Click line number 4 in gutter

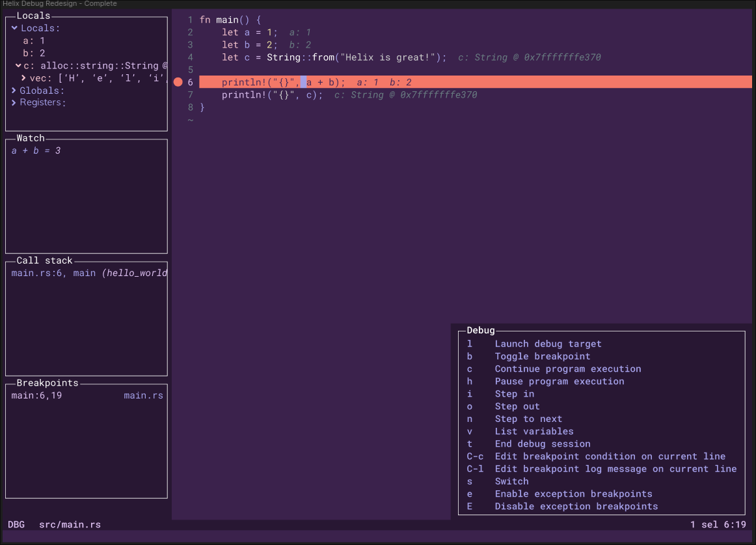click(x=191, y=57)
